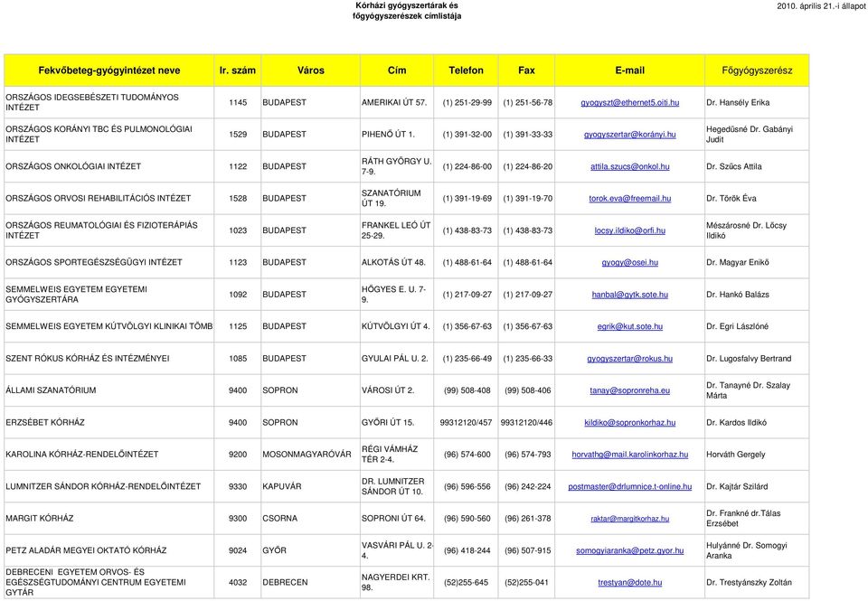Click the locsy.ildiko@orfi.hu email address
Image resolution: width=868 pixels, height=601 pixels.
coord(629,230)
